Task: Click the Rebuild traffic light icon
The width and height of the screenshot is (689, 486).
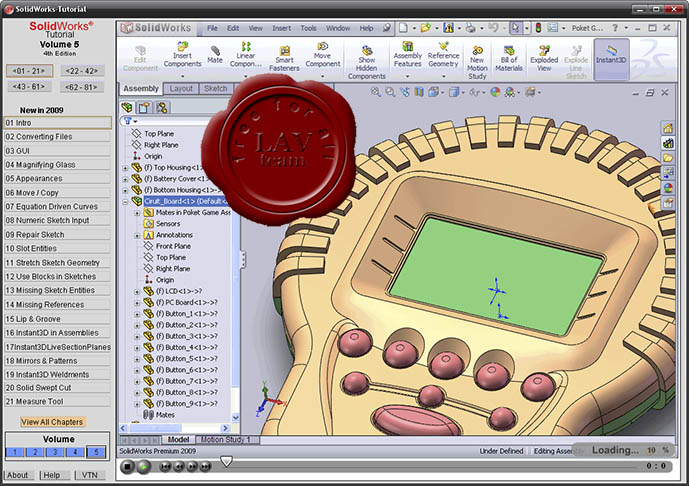Action: tap(538, 28)
